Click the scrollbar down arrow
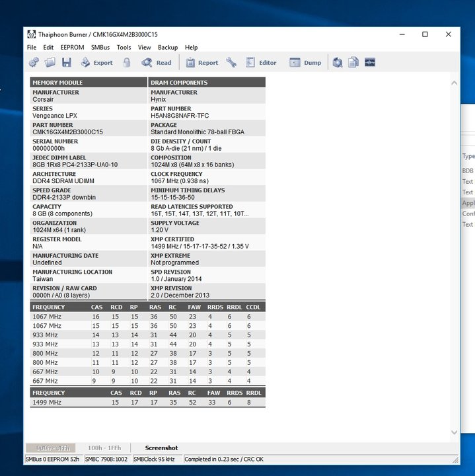This screenshot has height=476, width=475. tap(454, 432)
